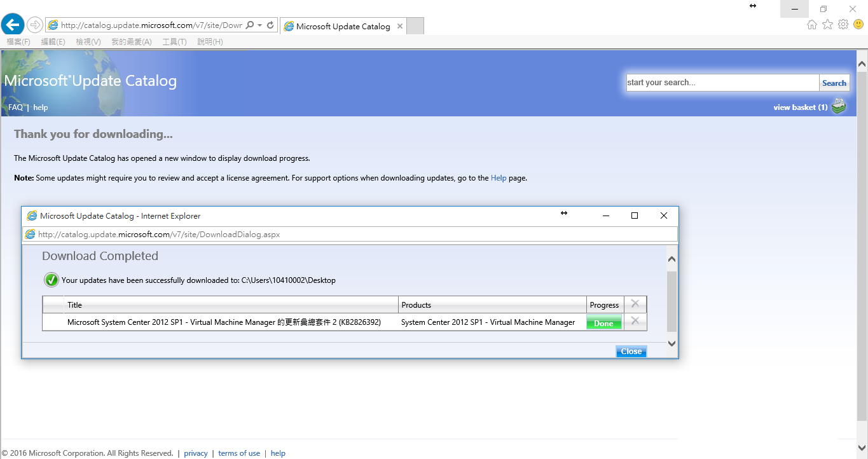This screenshot has height=459, width=868.
Task: Click the Home icon in browser toolbar
Action: click(x=812, y=24)
